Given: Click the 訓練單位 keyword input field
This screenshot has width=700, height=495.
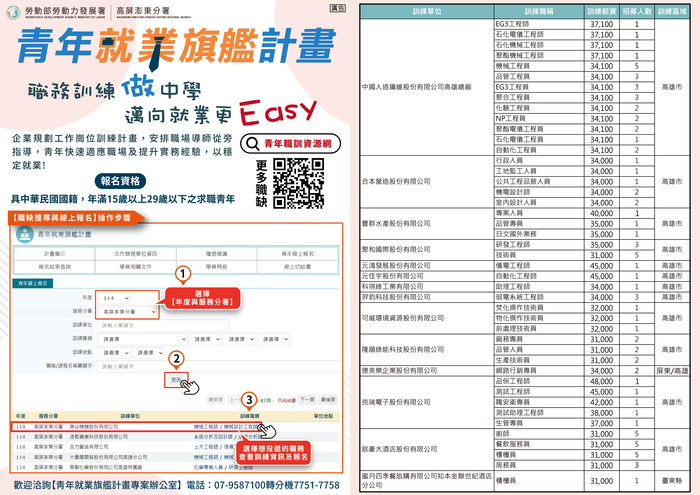Looking at the screenshot, I should [163, 325].
